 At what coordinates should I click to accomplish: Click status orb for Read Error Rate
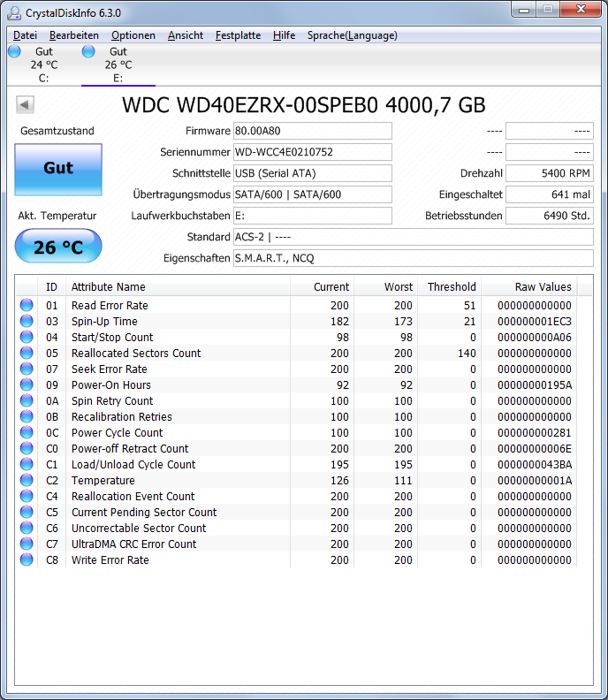coord(27,305)
